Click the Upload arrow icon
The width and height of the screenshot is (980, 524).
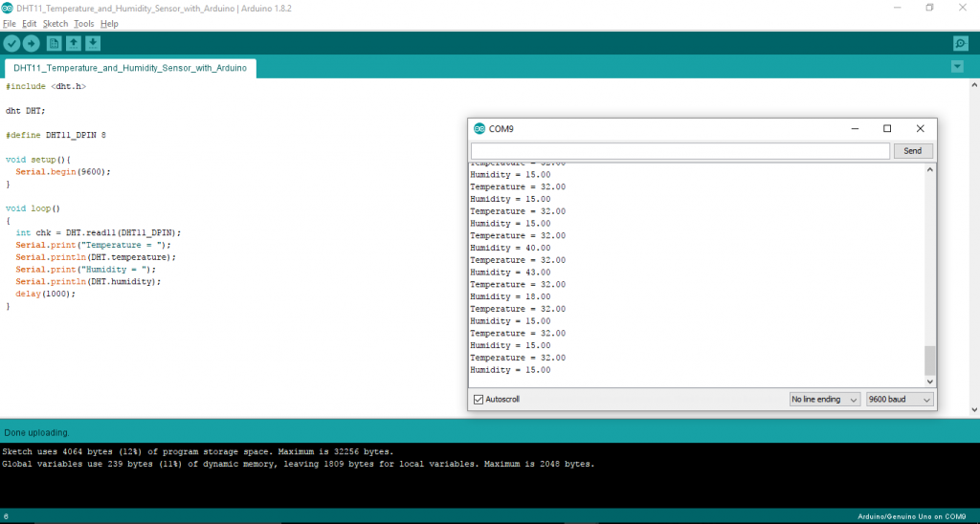32,43
